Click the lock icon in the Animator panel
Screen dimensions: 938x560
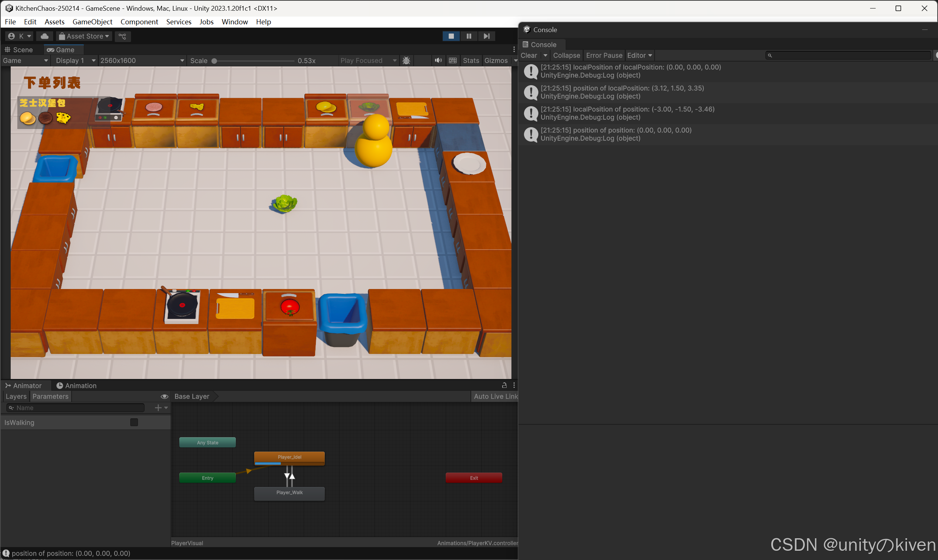pos(504,385)
